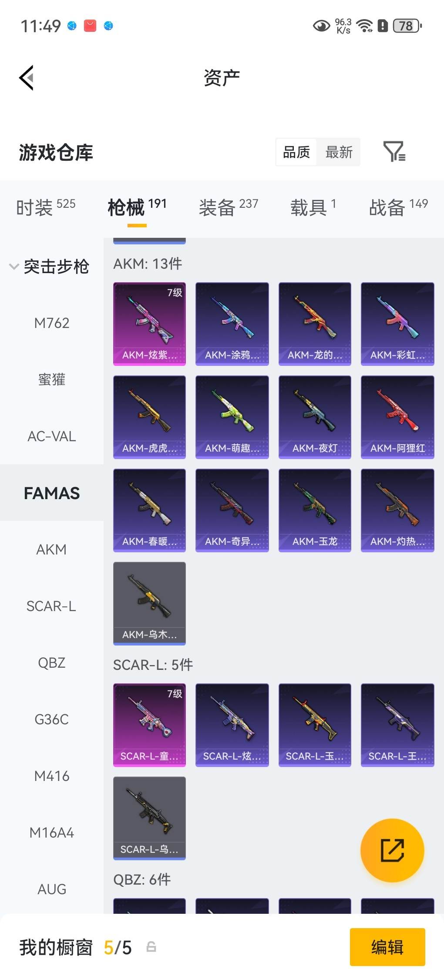
Task: Tap the lock icon beside 5/5
Action: pos(151,946)
